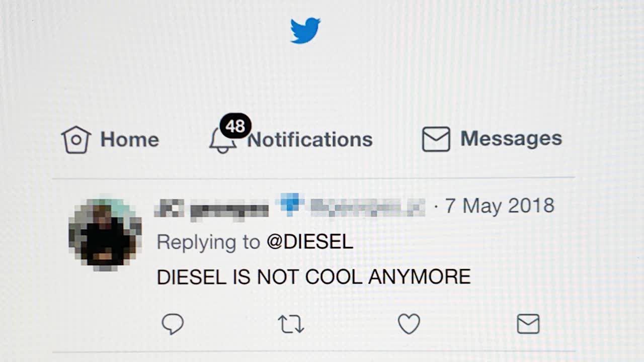Follow the @DIESEL mention link
The width and height of the screenshot is (644, 362).
pos(310,242)
